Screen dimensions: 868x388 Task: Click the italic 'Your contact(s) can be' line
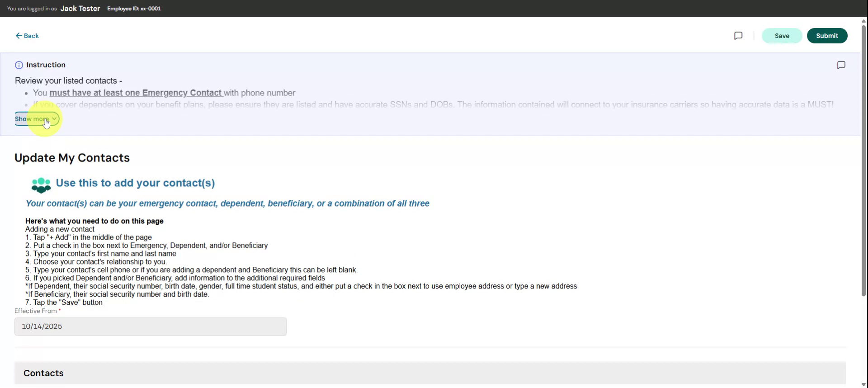227,203
